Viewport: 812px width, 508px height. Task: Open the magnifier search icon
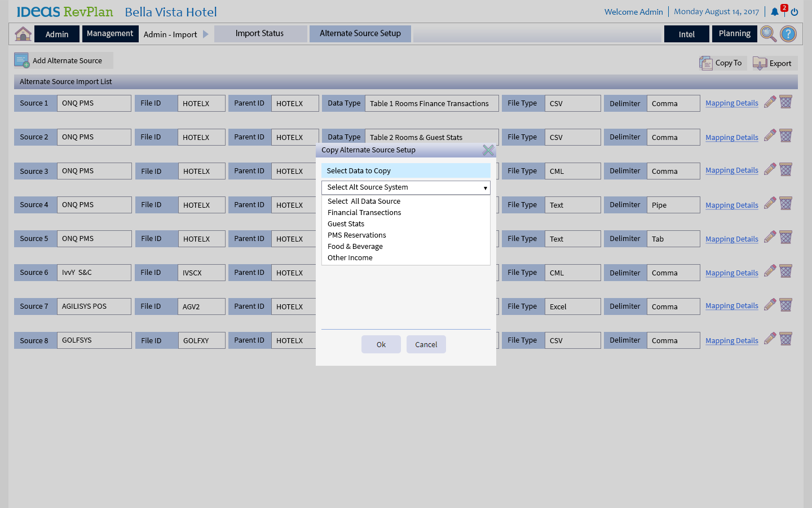pos(768,34)
